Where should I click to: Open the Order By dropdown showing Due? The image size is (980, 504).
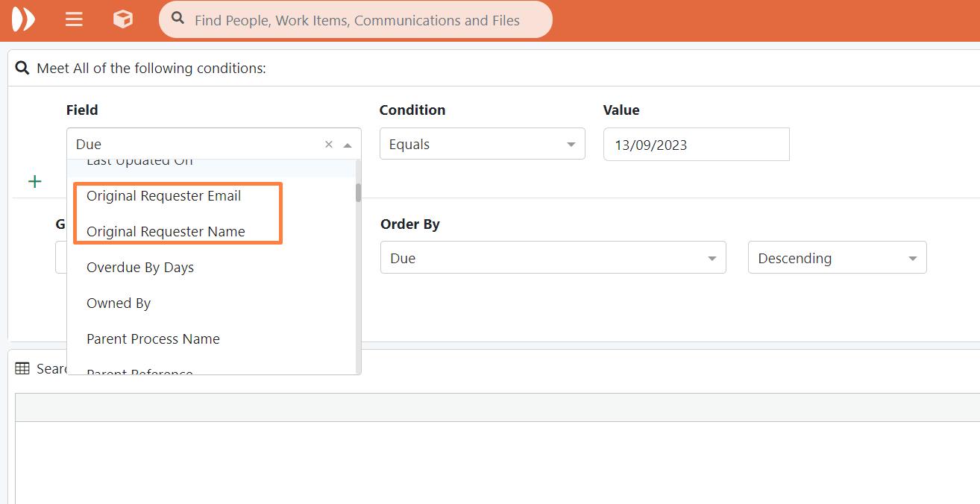553,258
